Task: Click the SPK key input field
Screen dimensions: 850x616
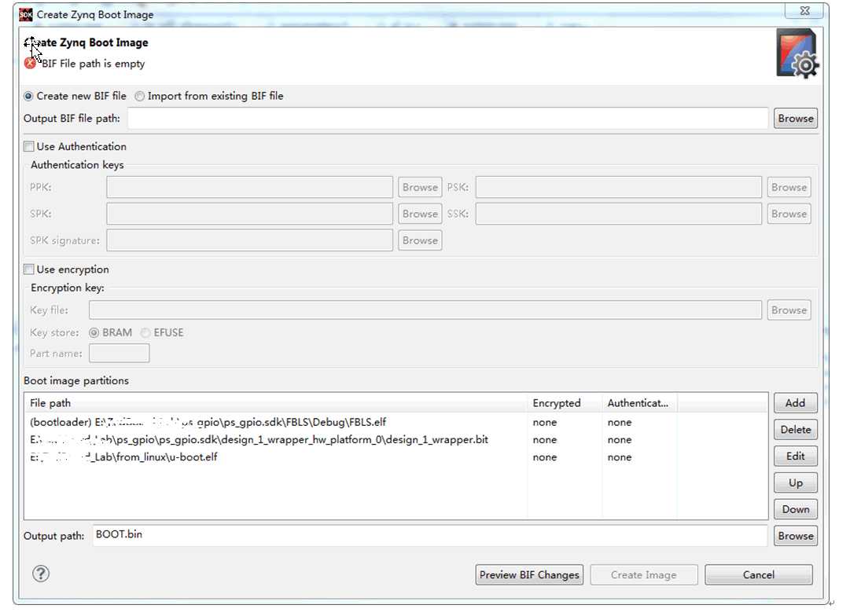Action: (249, 214)
